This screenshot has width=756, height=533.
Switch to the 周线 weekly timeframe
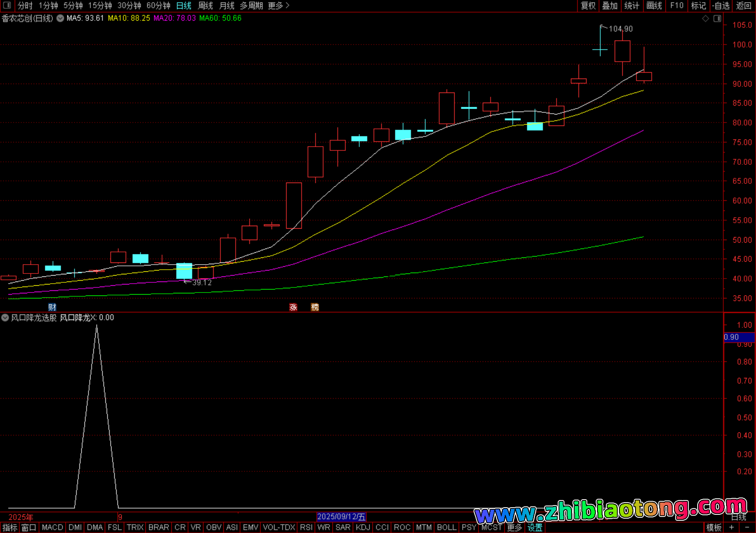[x=205, y=5]
